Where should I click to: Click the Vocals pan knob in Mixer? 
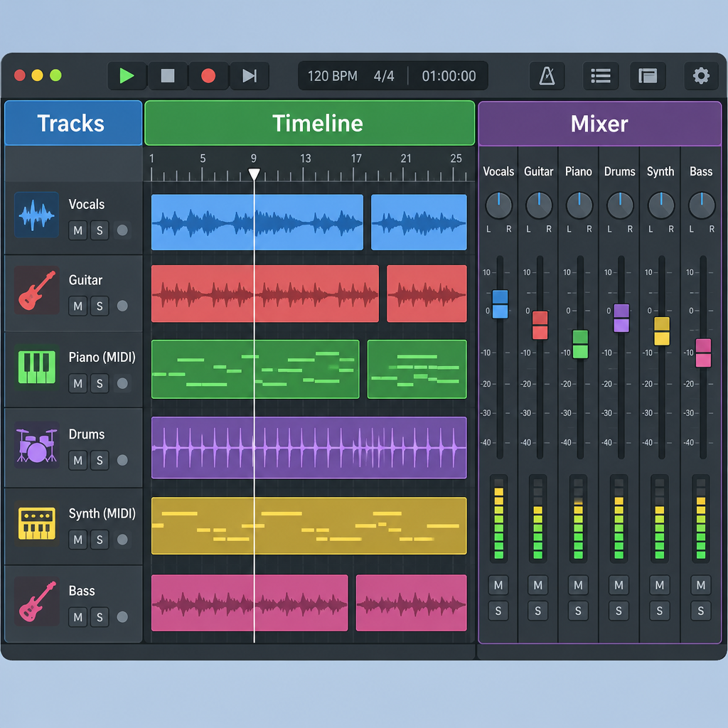[498, 205]
